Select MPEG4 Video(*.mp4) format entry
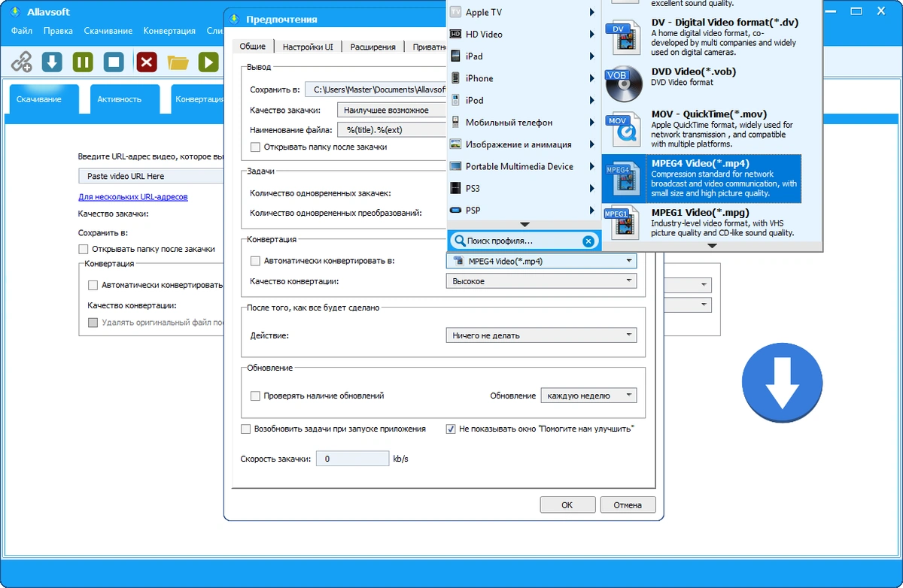 [x=701, y=179]
